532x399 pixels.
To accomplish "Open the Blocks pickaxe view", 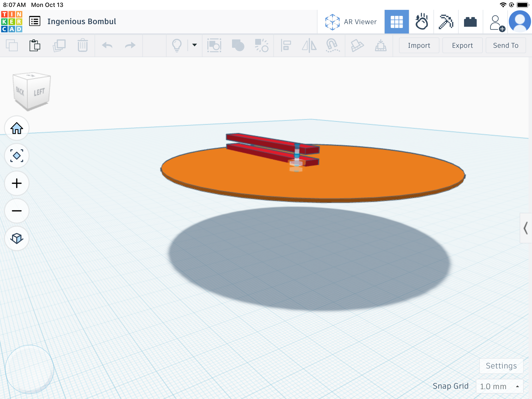I will click(446, 22).
